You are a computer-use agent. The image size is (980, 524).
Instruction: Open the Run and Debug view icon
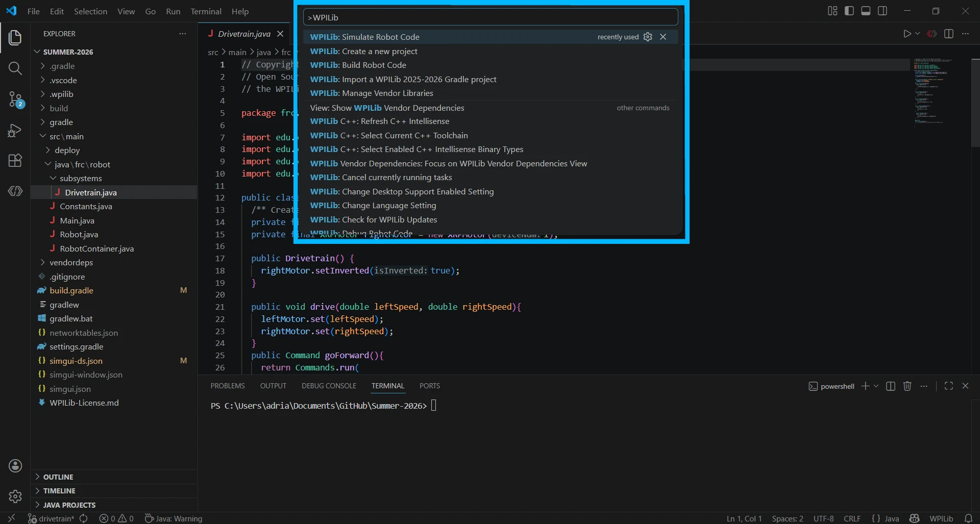(15, 131)
